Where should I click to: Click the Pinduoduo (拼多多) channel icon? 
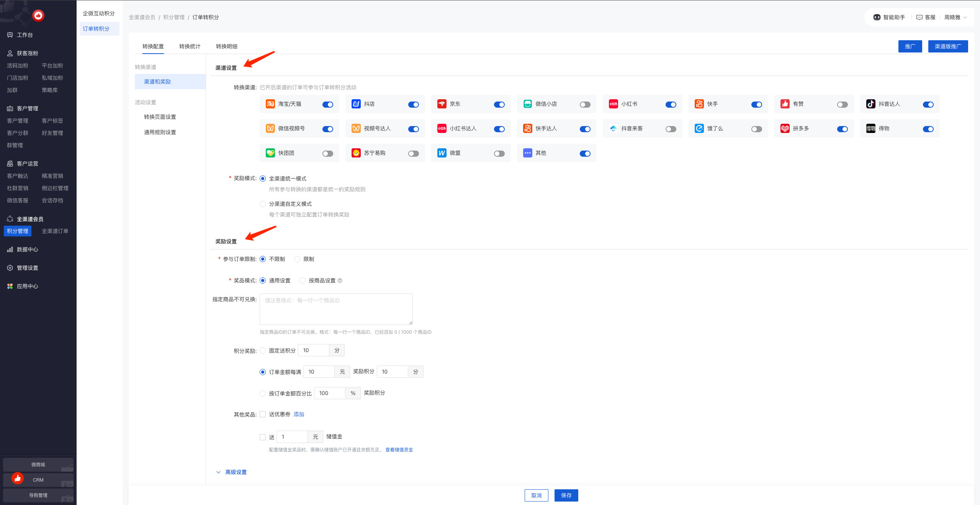[x=785, y=128]
